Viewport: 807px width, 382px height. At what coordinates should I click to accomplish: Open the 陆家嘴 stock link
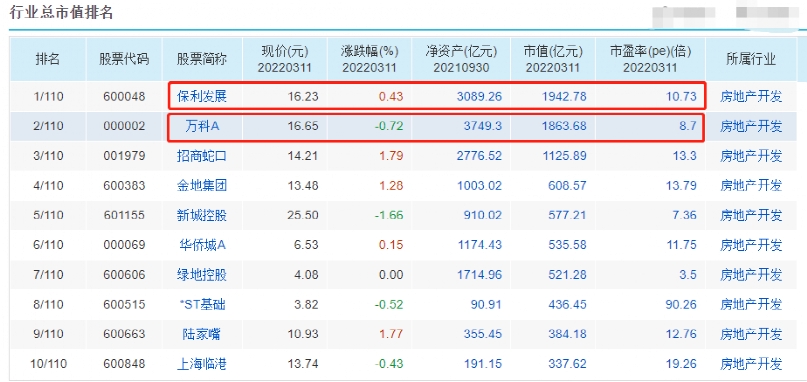pos(202,334)
